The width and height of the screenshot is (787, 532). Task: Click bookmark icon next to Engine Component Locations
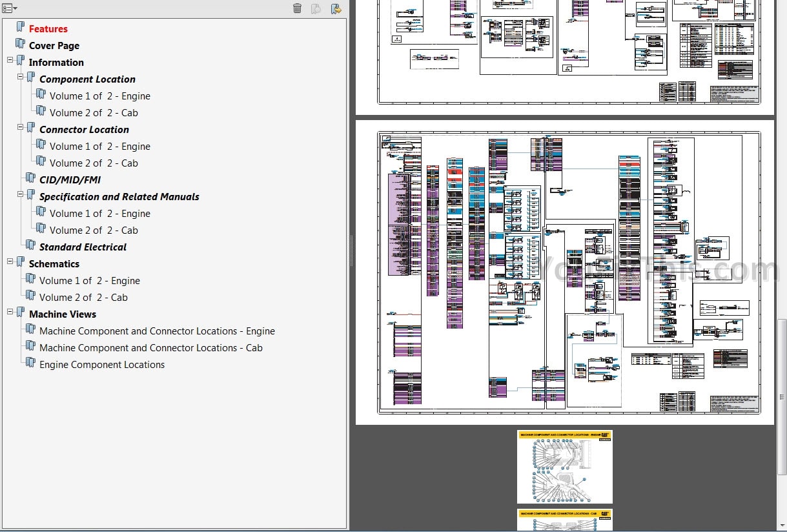point(31,363)
